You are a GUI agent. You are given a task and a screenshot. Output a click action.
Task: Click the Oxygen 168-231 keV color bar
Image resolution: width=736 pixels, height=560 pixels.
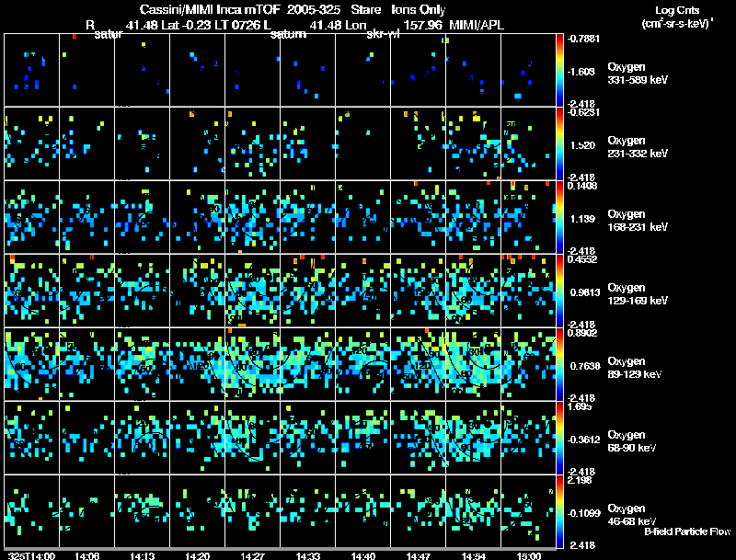559,217
